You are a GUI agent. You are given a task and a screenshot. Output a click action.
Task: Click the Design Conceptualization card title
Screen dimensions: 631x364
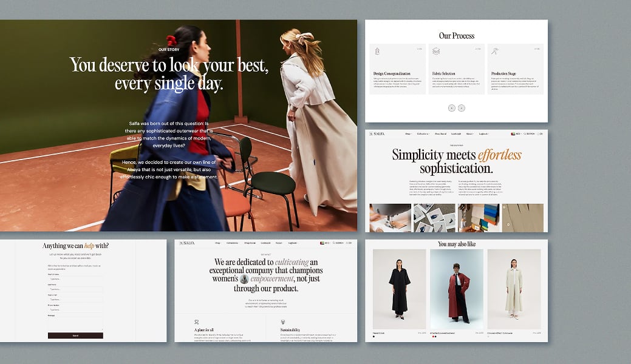pyautogui.click(x=392, y=73)
